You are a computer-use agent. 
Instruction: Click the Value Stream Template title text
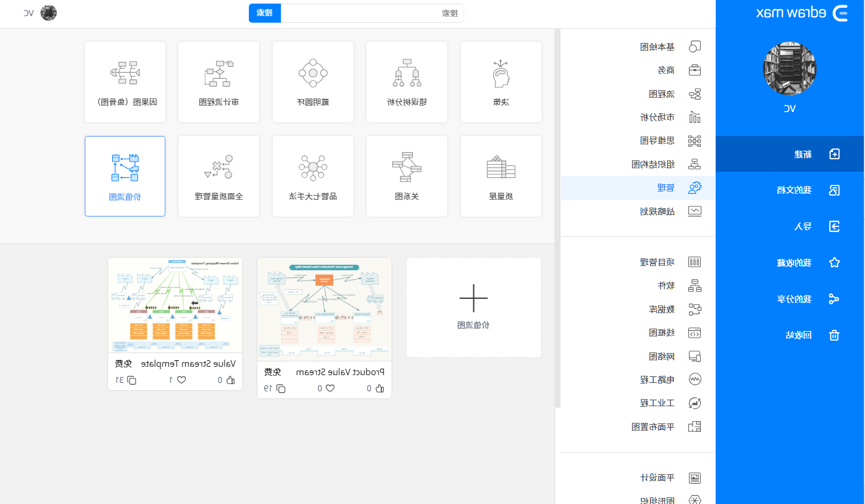click(188, 364)
